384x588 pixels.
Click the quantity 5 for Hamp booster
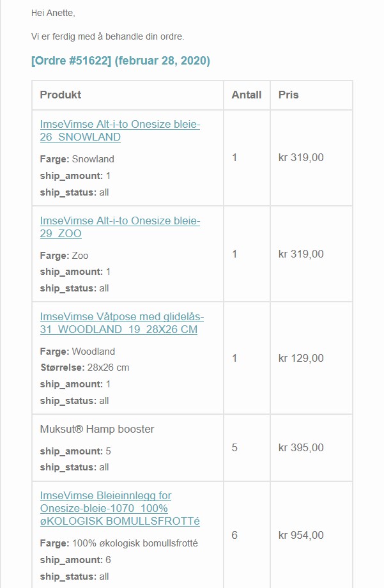point(234,447)
